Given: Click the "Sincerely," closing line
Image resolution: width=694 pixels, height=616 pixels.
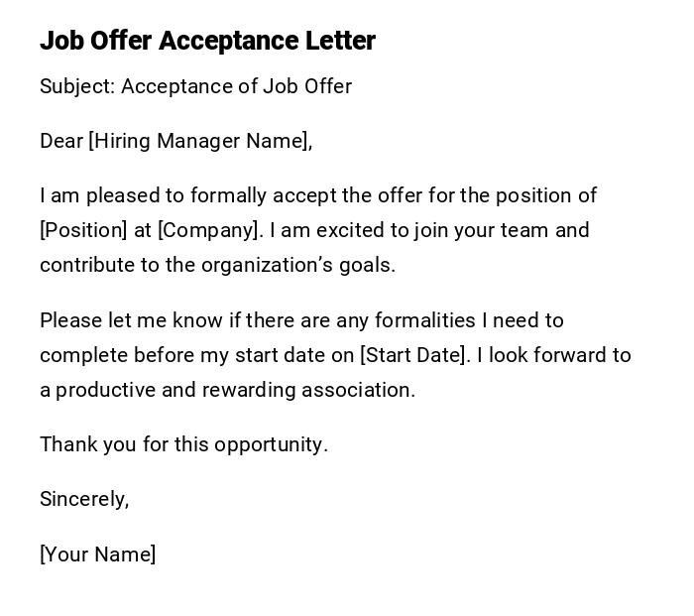Looking at the screenshot, I should (x=84, y=499).
